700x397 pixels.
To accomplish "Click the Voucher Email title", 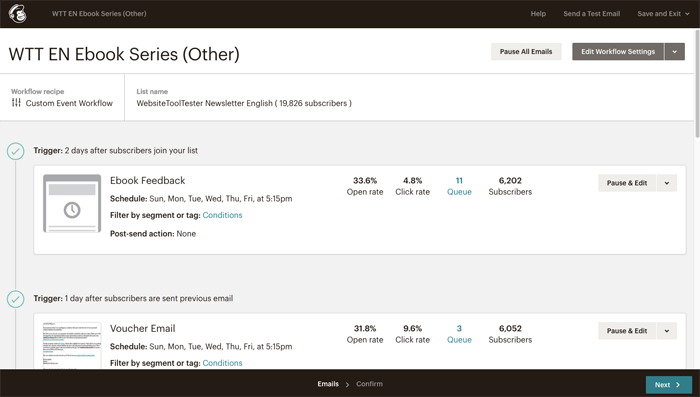I will (142, 328).
